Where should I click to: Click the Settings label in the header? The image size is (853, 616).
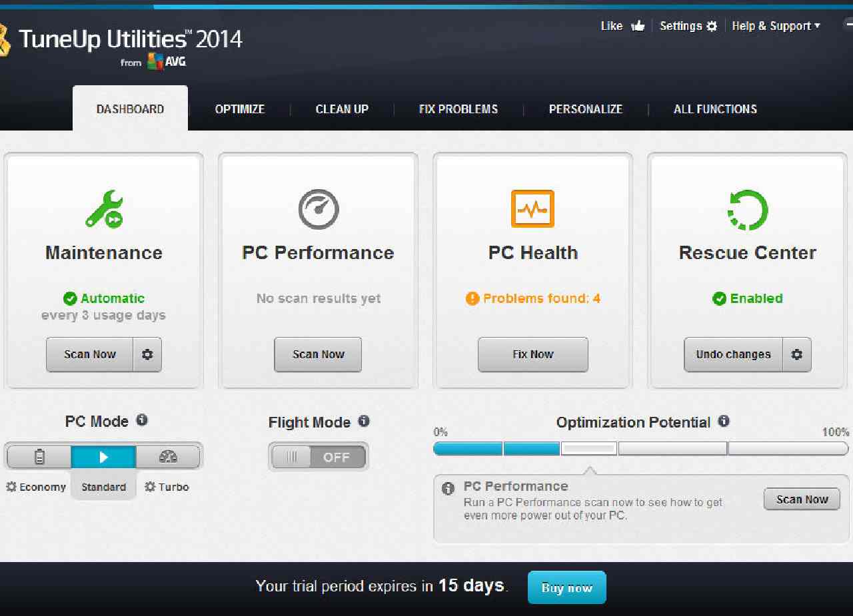click(681, 26)
